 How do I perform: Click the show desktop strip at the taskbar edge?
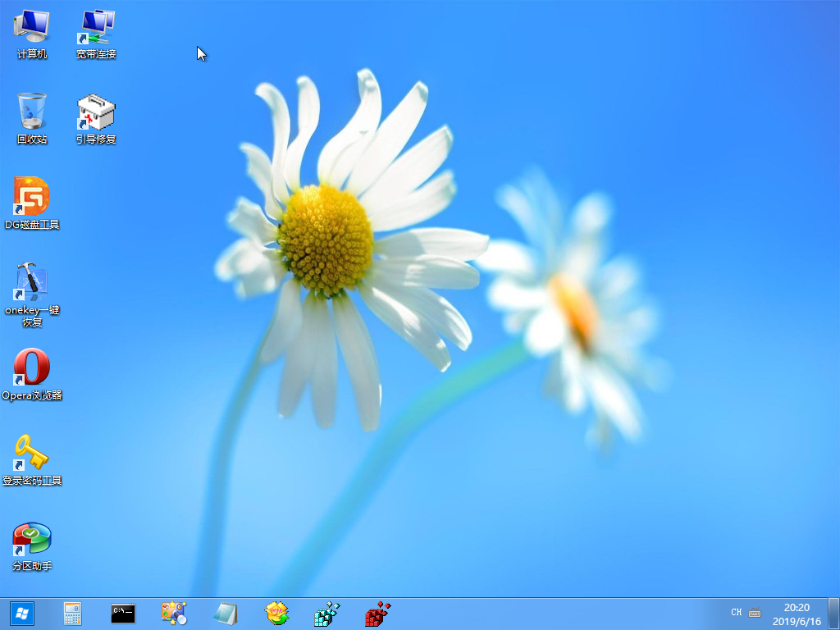[834, 614]
